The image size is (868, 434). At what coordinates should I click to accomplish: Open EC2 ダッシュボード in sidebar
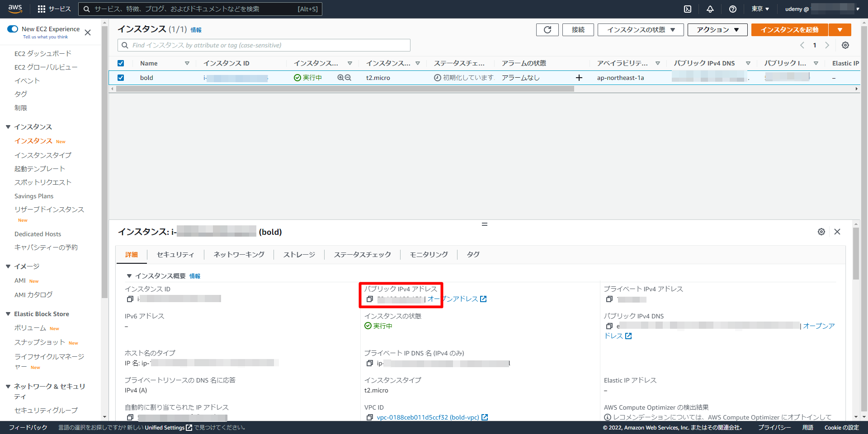point(43,54)
